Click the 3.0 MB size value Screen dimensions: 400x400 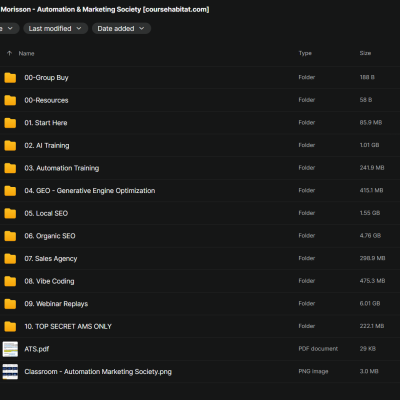coord(369,372)
